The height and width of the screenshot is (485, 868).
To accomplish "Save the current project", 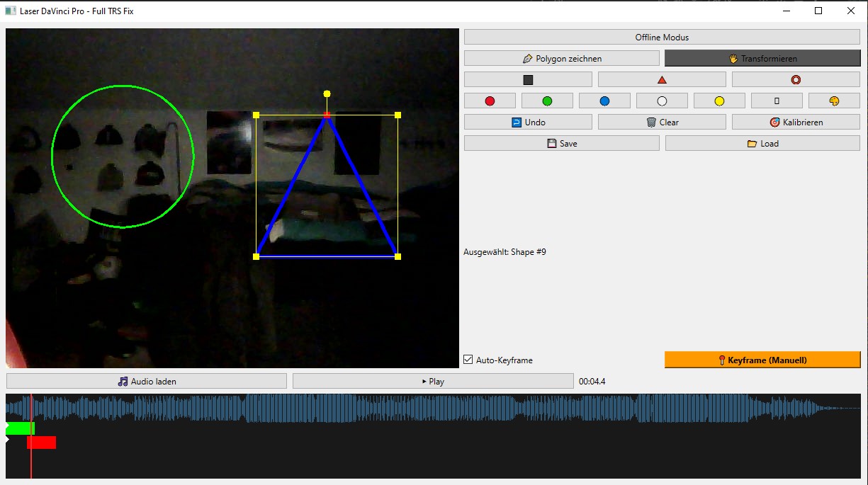I will pyautogui.click(x=562, y=144).
